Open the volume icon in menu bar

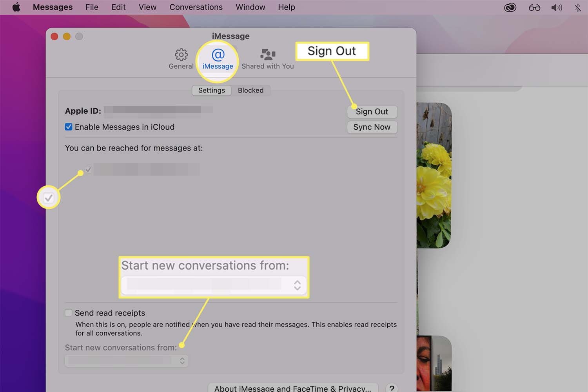click(x=556, y=7)
